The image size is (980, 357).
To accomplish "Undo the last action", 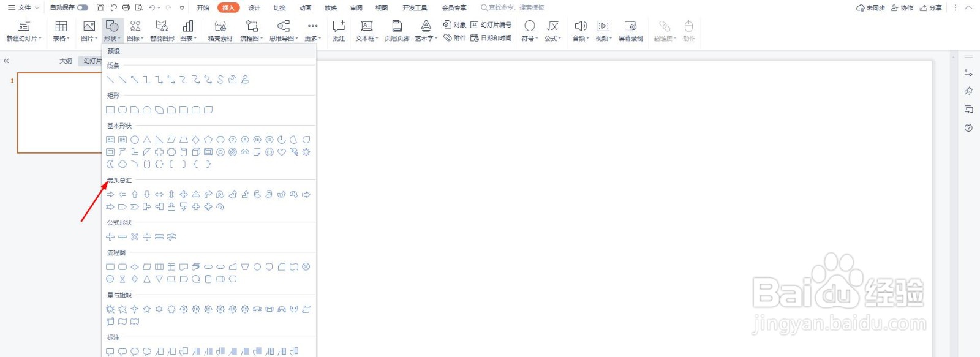I will [151, 7].
